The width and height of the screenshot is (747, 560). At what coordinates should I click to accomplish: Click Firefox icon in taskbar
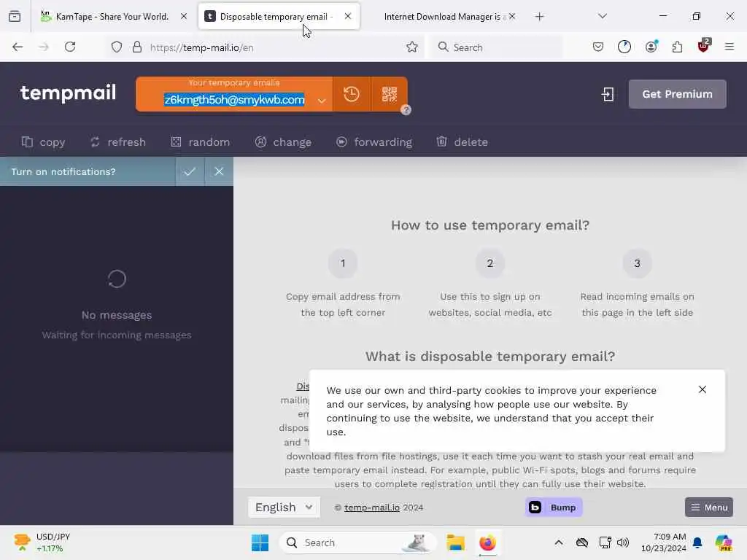tap(487, 542)
